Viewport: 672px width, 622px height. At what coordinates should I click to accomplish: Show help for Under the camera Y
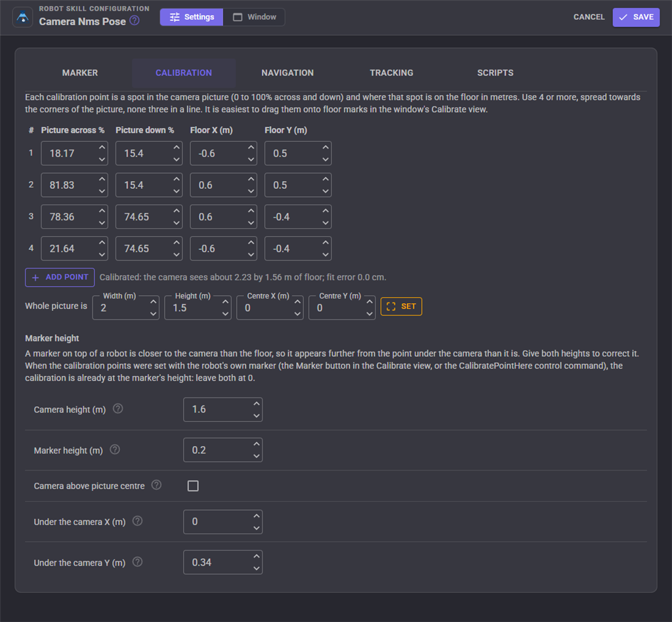[137, 562]
